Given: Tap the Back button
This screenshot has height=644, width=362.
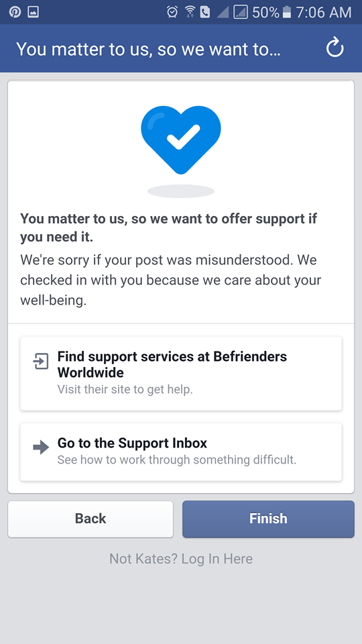Looking at the screenshot, I should click(90, 519).
